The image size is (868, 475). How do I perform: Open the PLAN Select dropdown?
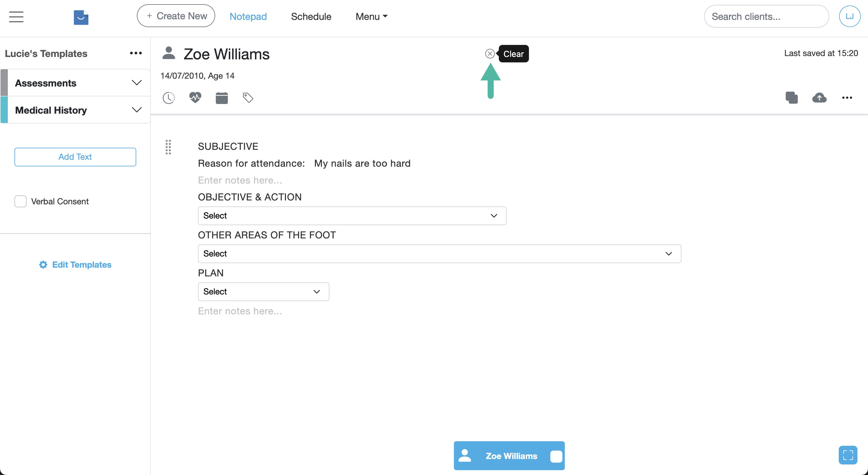coord(263,291)
